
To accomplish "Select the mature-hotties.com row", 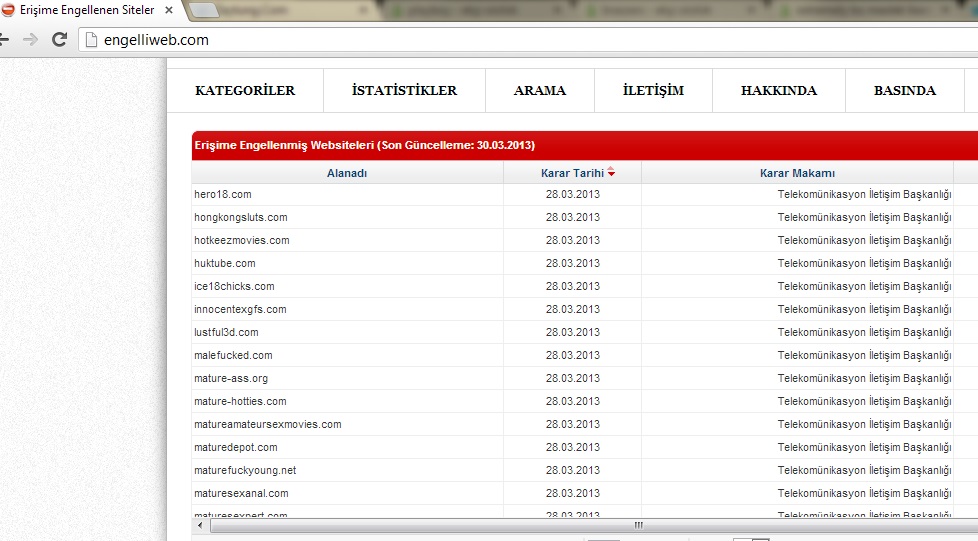I will click(585, 402).
